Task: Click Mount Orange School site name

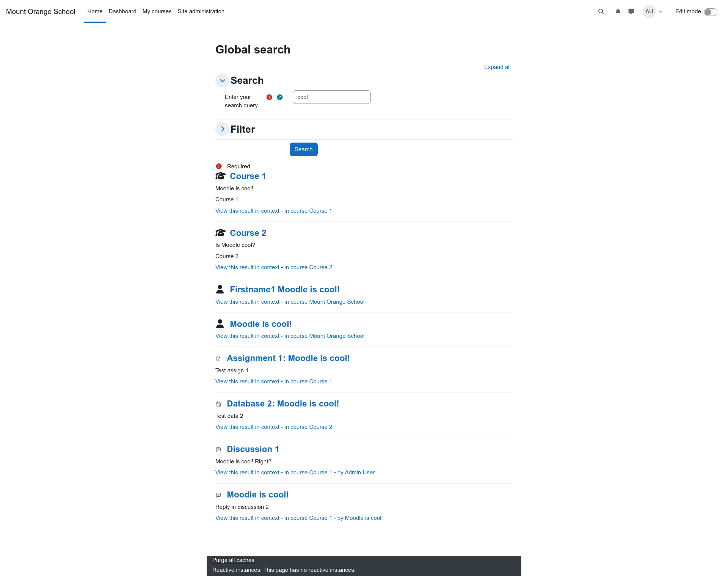Action: click(x=41, y=11)
